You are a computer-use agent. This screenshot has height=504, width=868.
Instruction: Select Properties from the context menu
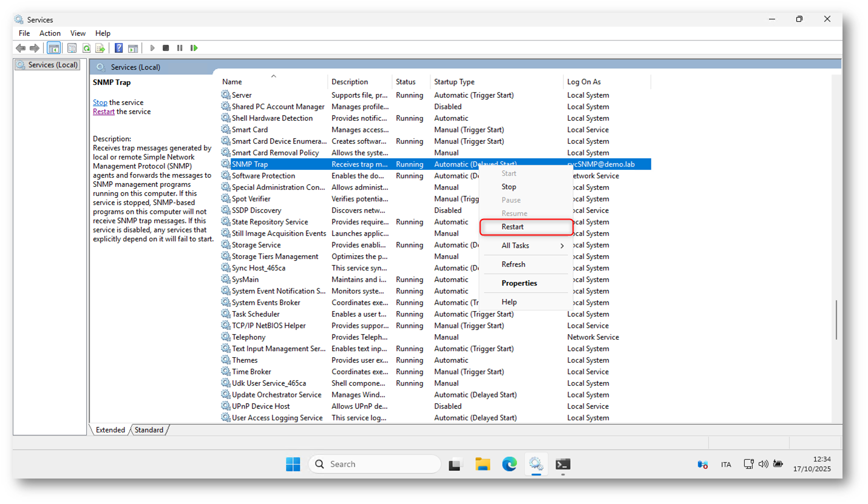[519, 283]
